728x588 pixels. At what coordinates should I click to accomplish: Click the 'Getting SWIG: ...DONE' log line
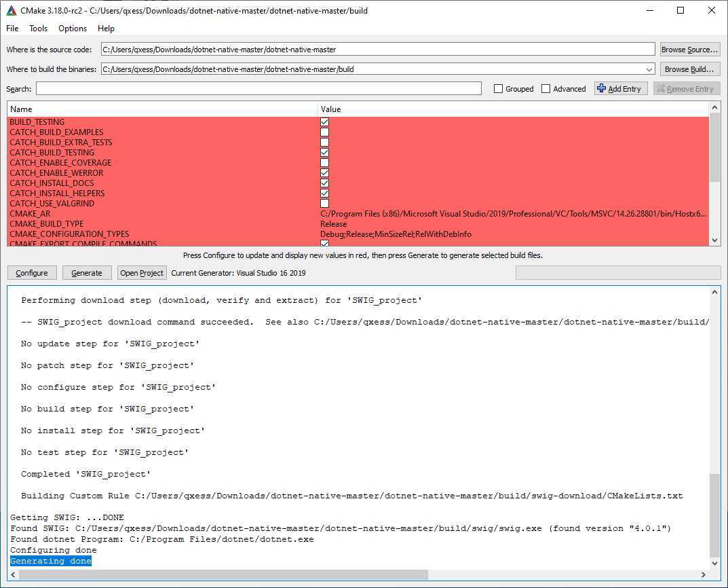click(67, 517)
